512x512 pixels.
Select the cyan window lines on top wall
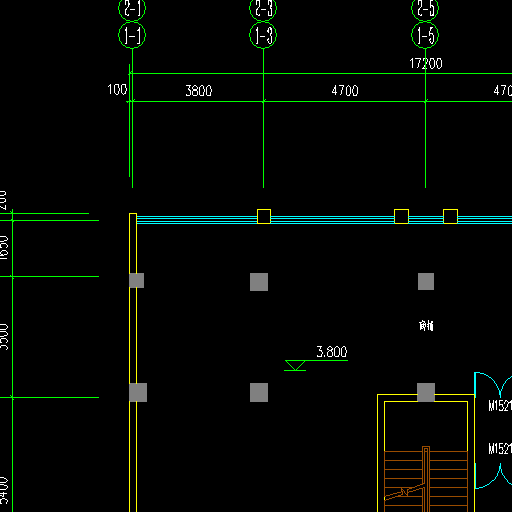324,220
